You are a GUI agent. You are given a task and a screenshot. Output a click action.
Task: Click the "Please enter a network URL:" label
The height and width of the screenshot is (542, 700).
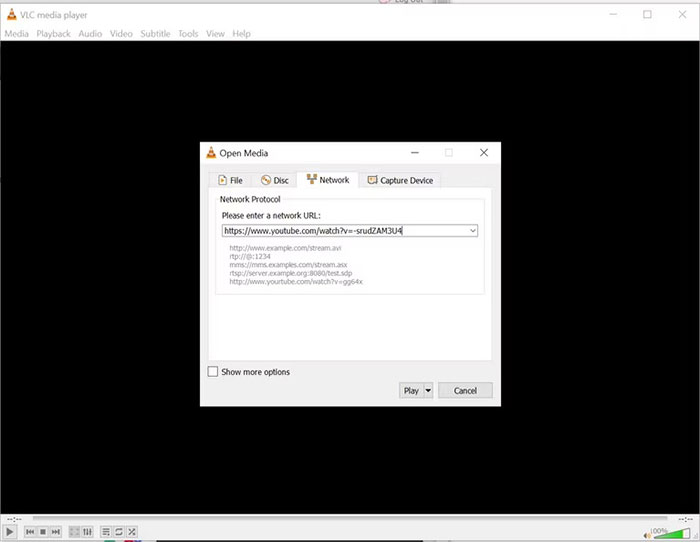click(x=271, y=215)
